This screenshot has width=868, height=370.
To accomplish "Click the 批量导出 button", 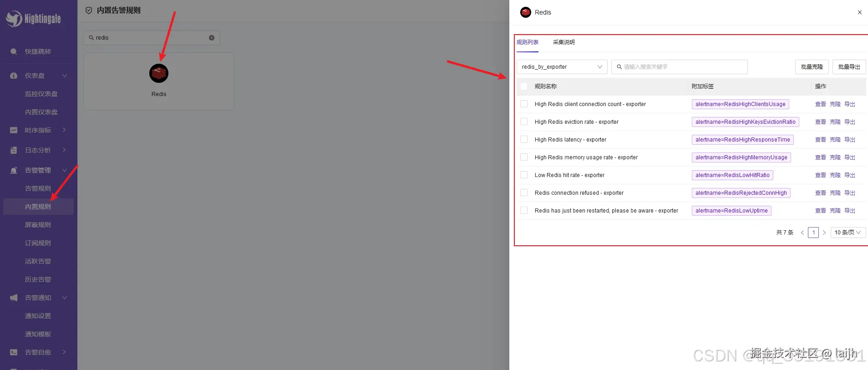I will [849, 67].
